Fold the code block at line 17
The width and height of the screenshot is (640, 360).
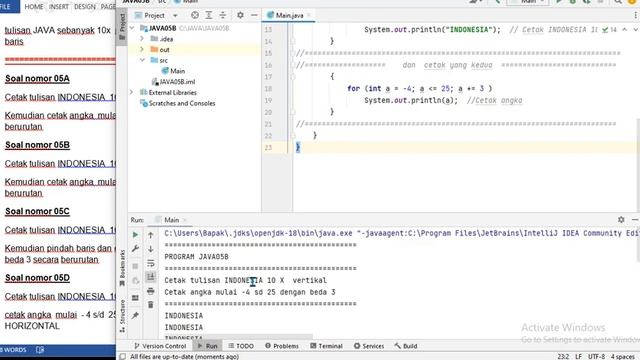(293, 77)
